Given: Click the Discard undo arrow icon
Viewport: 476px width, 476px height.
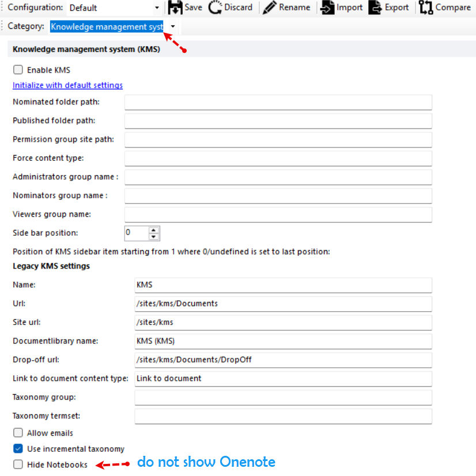Looking at the screenshot, I should [x=216, y=7].
